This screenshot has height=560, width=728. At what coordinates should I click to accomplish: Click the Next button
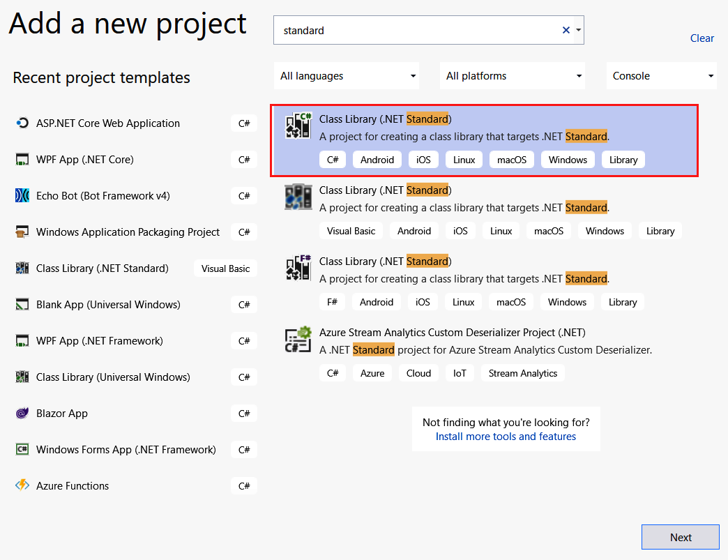point(681,537)
